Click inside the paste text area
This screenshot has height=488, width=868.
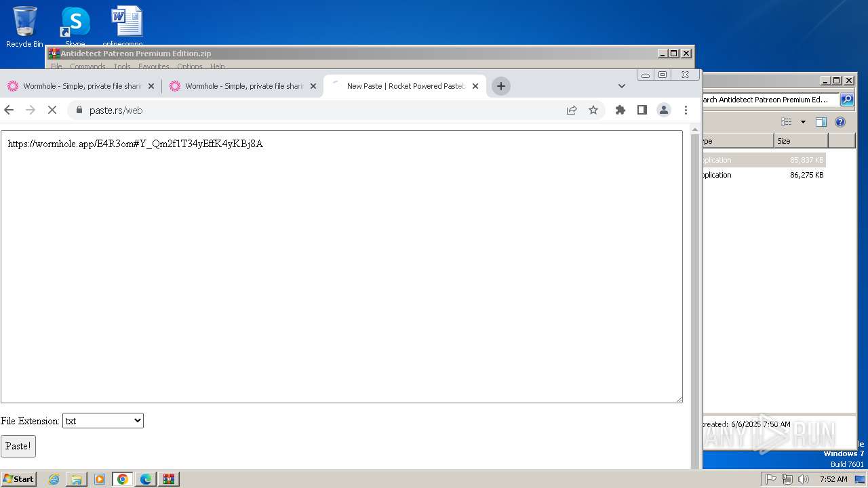click(x=341, y=266)
